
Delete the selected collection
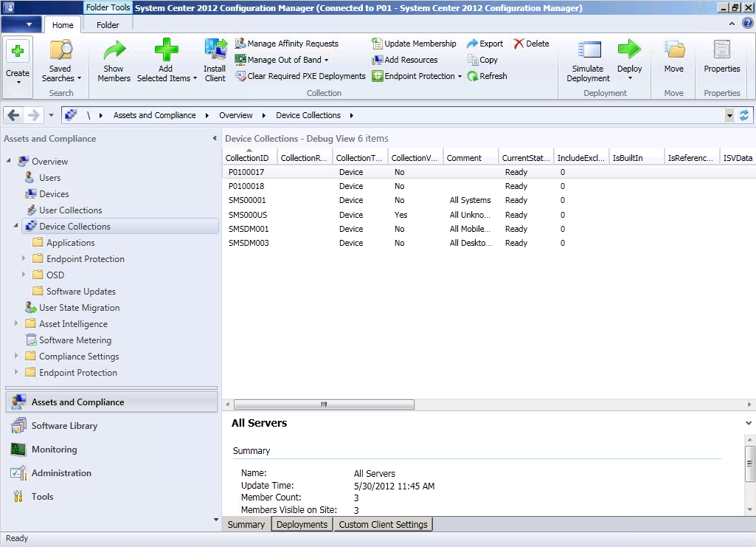click(531, 44)
